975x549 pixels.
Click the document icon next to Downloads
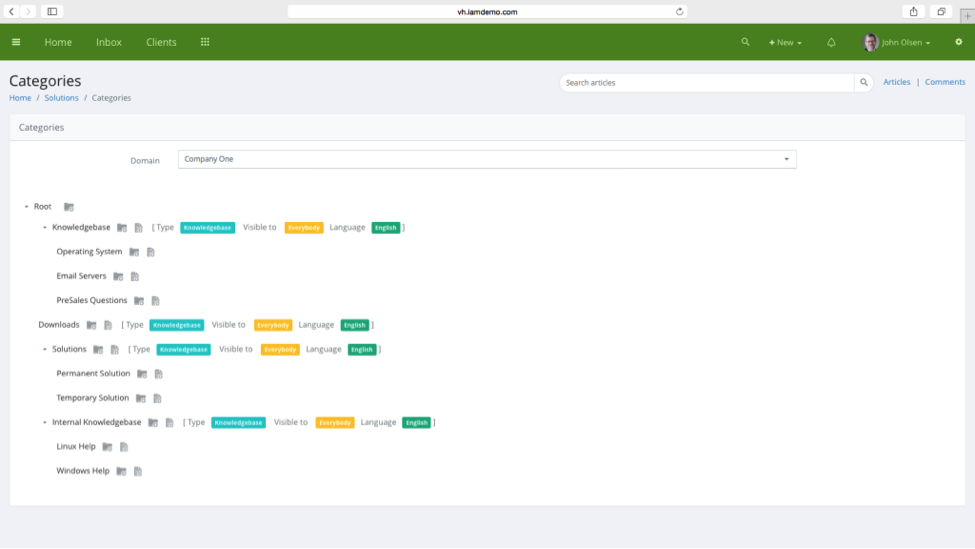coord(108,325)
